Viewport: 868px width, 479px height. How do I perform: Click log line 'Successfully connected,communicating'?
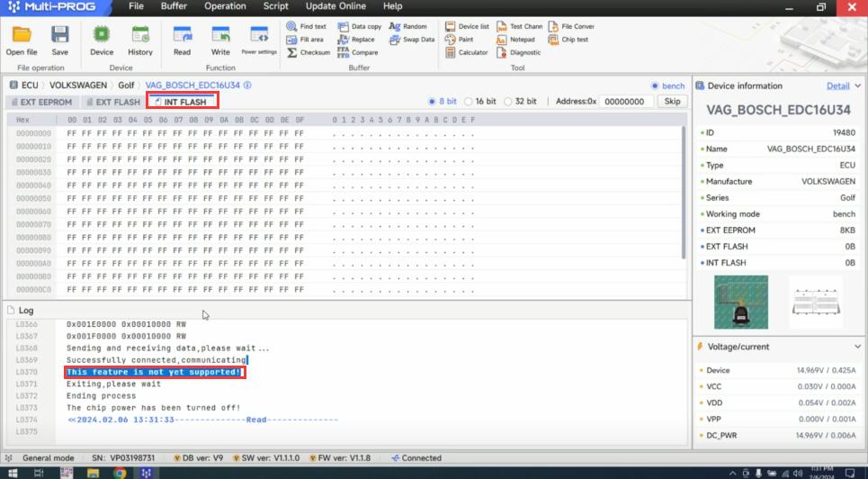click(x=157, y=360)
